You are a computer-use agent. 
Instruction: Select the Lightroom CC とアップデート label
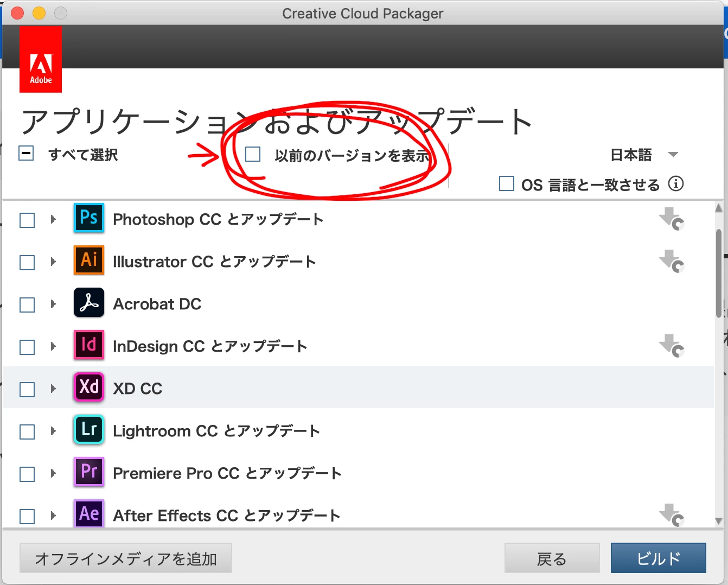pyautogui.click(x=216, y=431)
